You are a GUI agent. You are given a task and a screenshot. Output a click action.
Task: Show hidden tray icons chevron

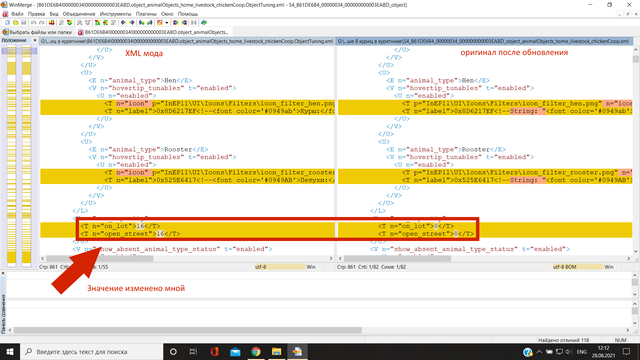tap(539, 351)
